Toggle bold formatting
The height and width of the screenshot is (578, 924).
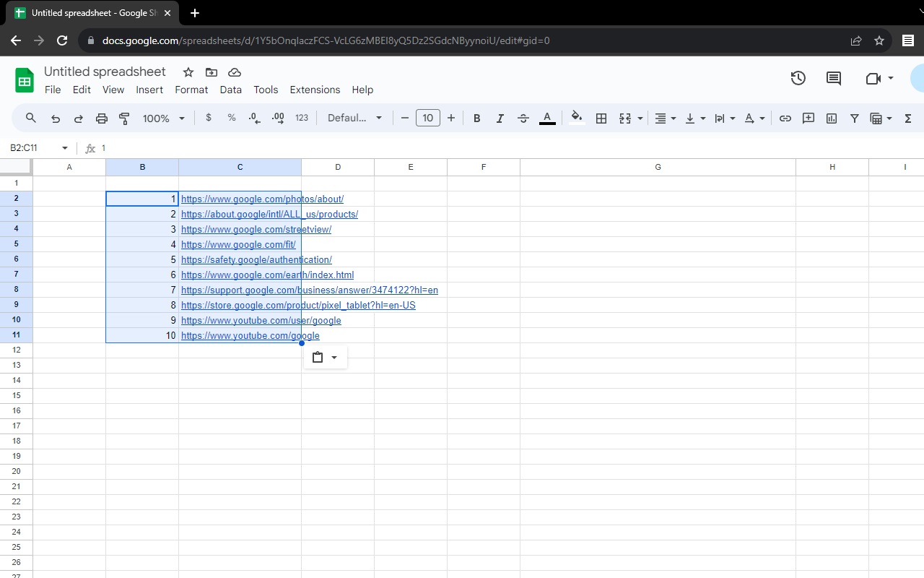coord(476,118)
